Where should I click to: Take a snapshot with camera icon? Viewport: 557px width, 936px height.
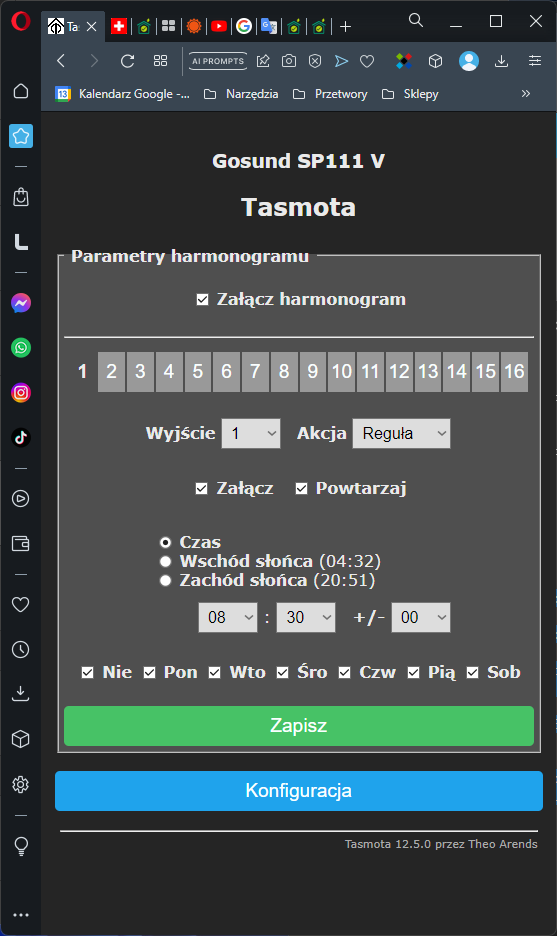(289, 61)
